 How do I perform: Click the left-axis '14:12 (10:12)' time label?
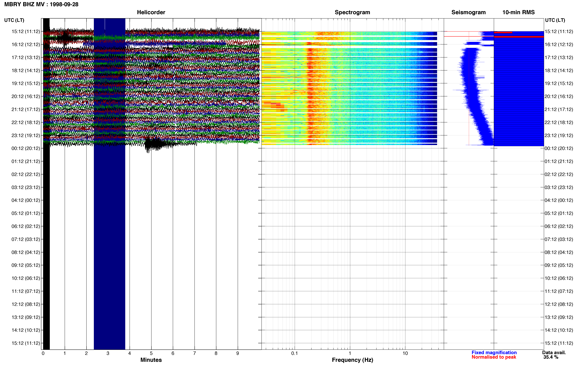point(26,330)
